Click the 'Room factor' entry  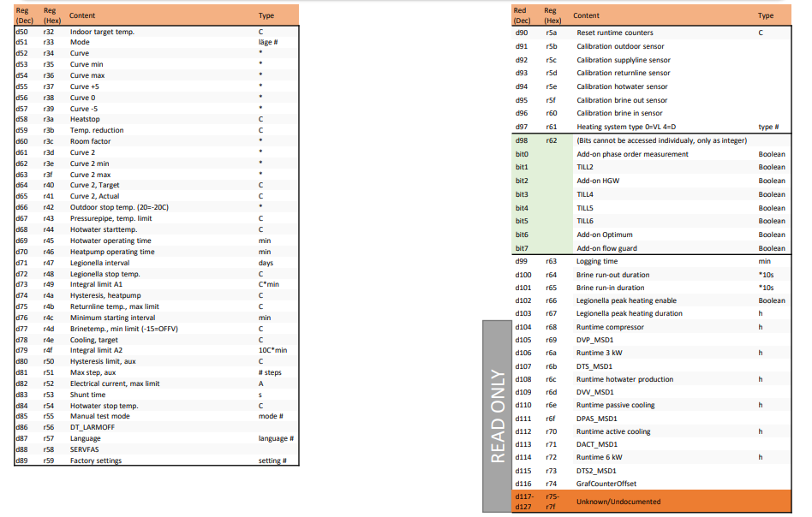pyautogui.click(x=90, y=141)
